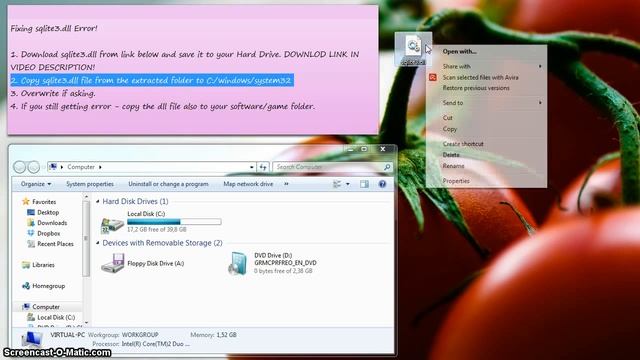Click the Local Disk (C:) usage bar
This screenshot has height=360, width=640.
click(174, 222)
